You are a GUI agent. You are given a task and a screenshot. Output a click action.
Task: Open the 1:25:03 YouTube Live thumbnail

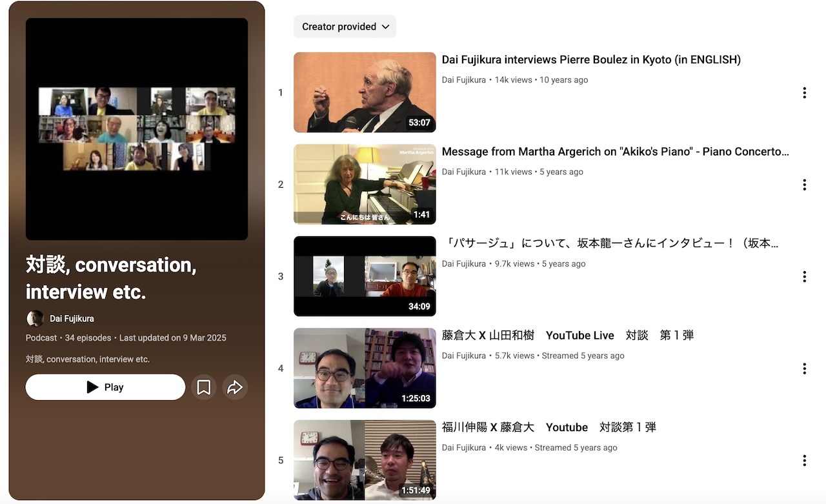point(365,368)
